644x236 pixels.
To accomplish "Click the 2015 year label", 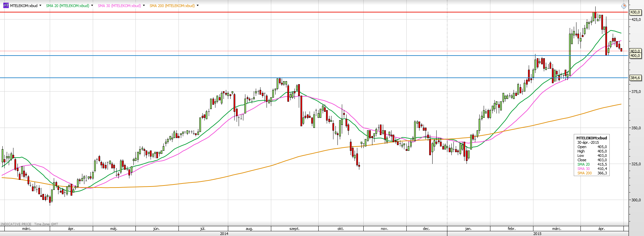I will coord(537,234).
